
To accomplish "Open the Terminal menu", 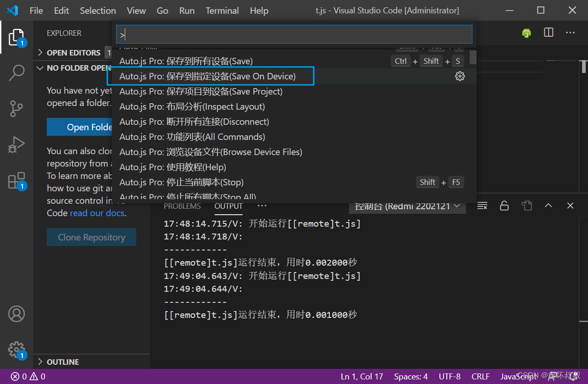I will point(222,11).
